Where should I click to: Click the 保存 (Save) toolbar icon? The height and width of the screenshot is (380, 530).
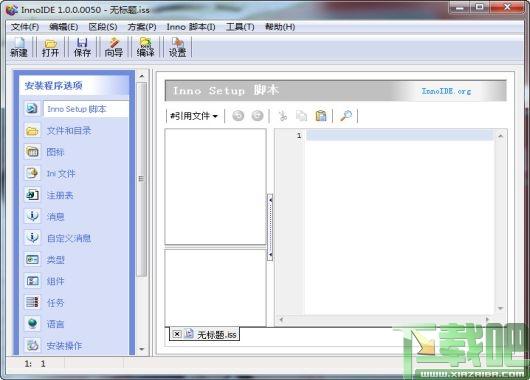[82, 47]
